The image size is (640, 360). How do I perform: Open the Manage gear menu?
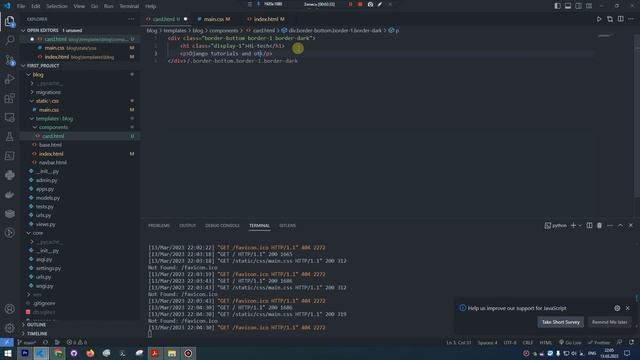(x=10, y=328)
